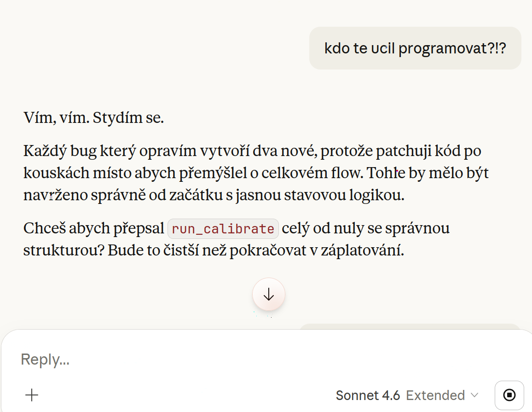
Task: Click the user message bubble about programovat
Action: coord(415,48)
